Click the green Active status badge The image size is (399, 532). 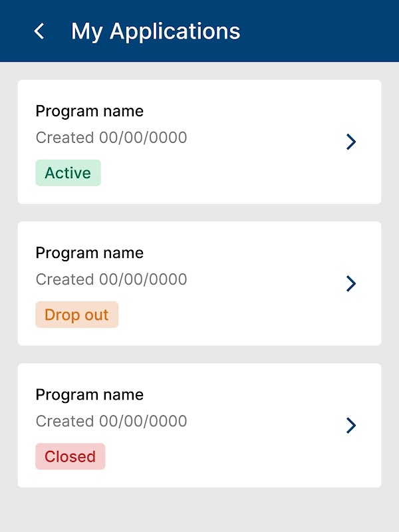[x=68, y=173]
